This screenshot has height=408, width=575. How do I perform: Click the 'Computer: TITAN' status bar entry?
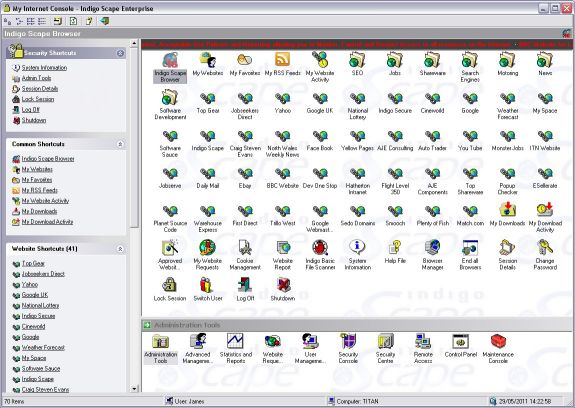354,401
